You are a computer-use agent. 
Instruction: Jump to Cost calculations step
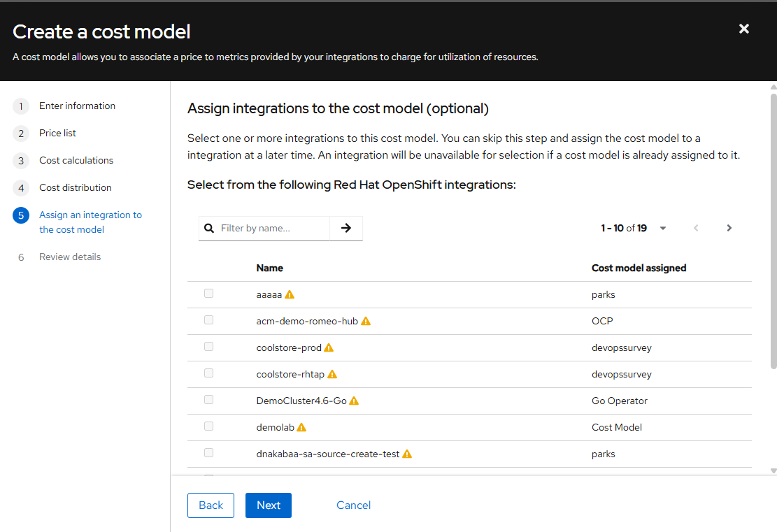point(76,160)
